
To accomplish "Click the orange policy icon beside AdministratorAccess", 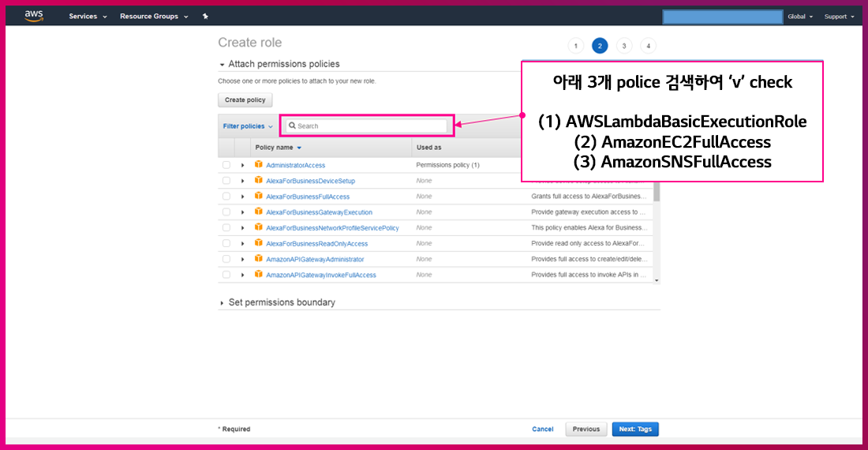I will [x=258, y=165].
